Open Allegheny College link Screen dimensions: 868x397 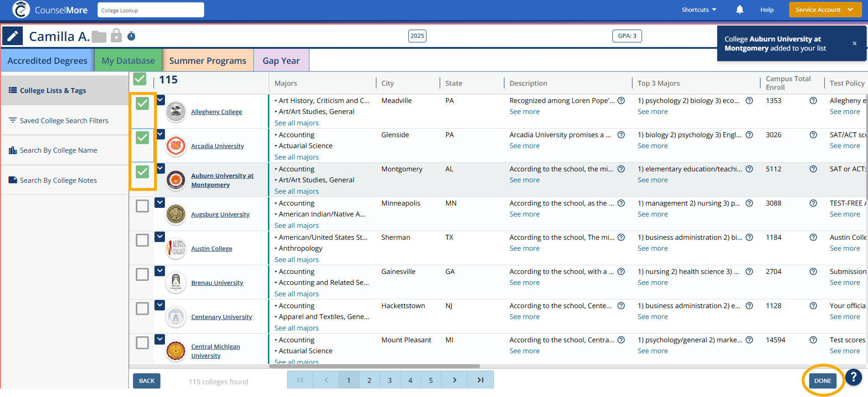(x=216, y=112)
